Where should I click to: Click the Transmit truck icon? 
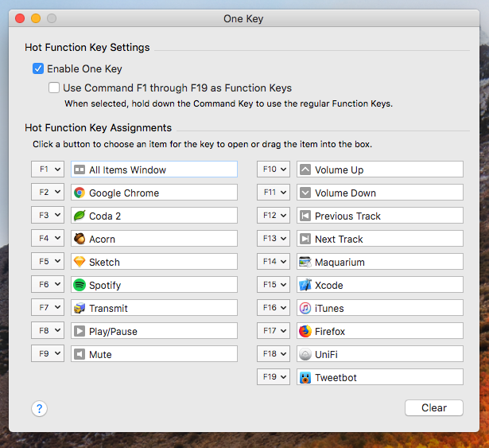click(80, 308)
